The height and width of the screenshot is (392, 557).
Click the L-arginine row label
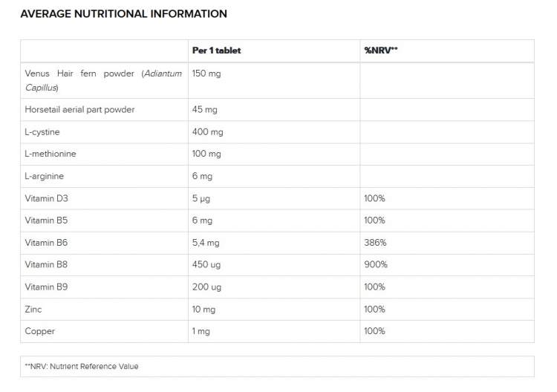[45, 176]
